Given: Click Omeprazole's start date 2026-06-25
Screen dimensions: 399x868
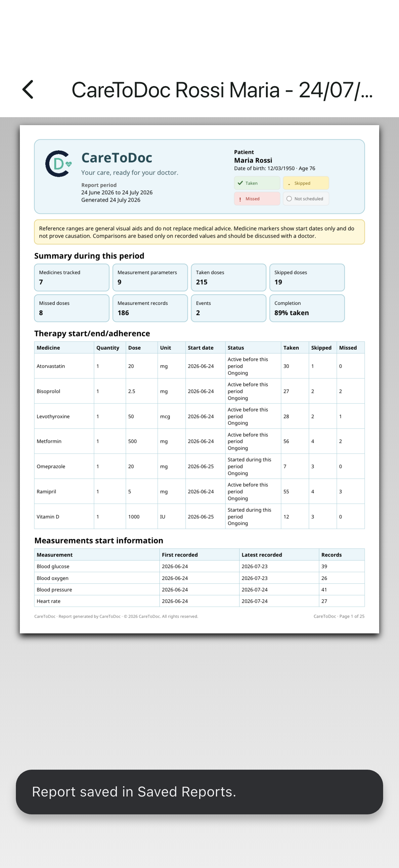Looking at the screenshot, I should click(201, 466).
